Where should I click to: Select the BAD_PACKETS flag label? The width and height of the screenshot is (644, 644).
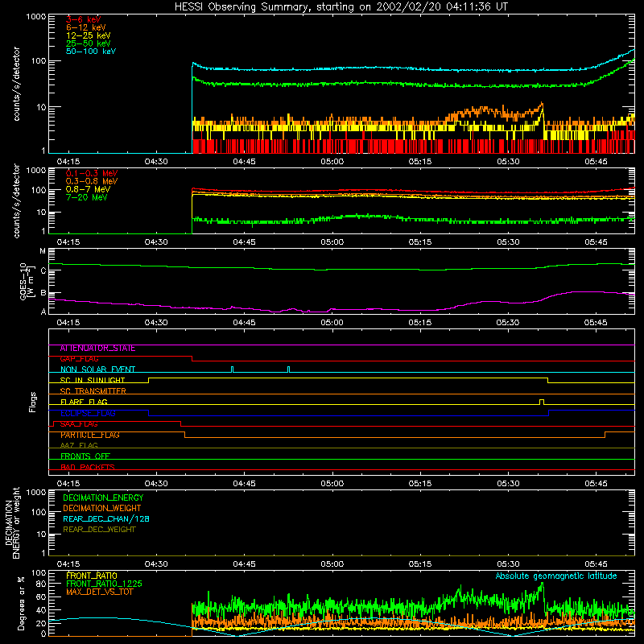click(x=88, y=467)
